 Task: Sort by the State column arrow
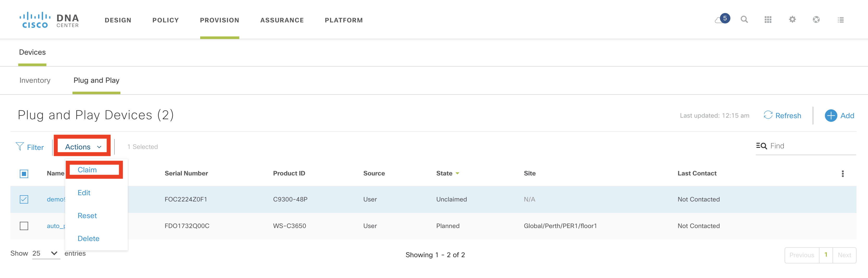(x=457, y=174)
